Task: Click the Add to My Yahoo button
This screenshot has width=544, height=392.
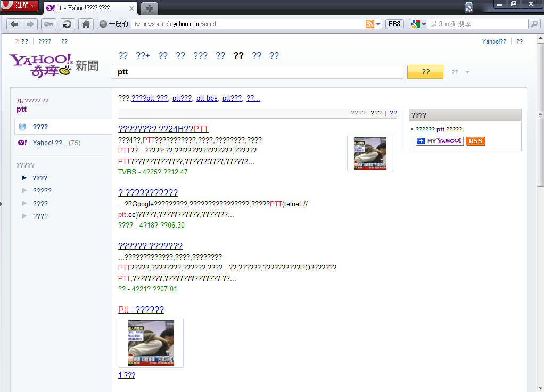Action: pyautogui.click(x=440, y=141)
